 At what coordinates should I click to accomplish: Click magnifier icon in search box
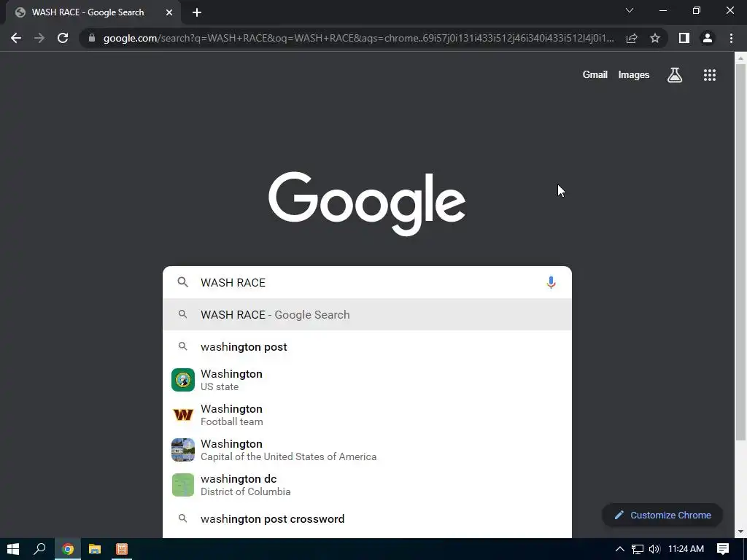coord(182,282)
